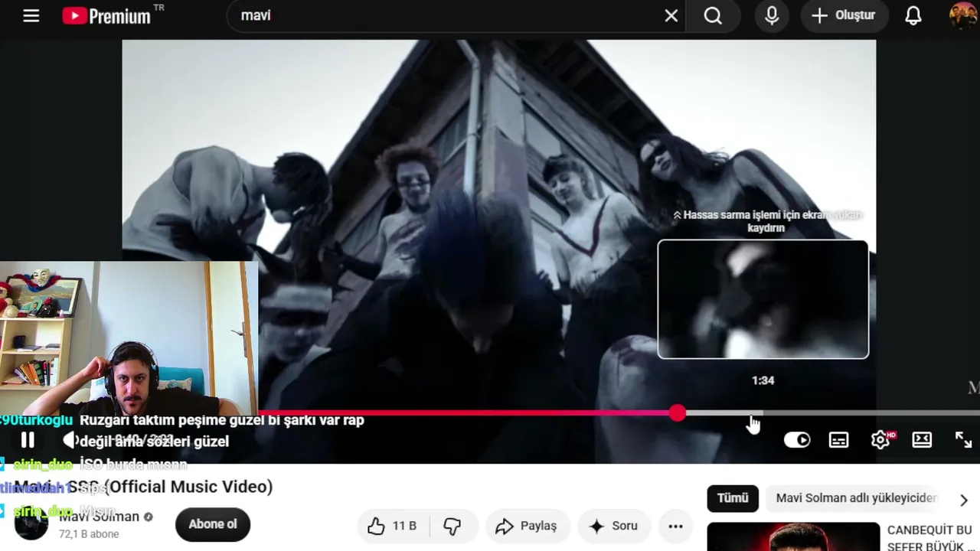This screenshot has width=980, height=551.
Task: Click the magnifier search button
Action: click(x=713, y=16)
